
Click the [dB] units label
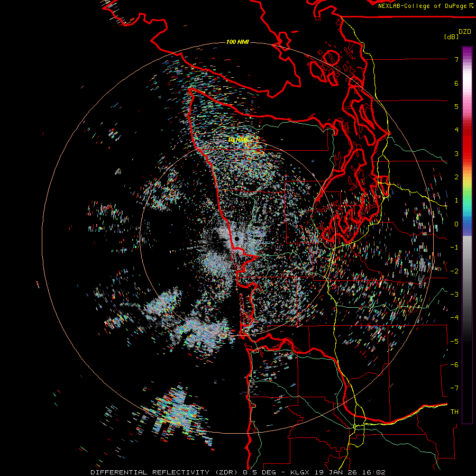(451, 36)
